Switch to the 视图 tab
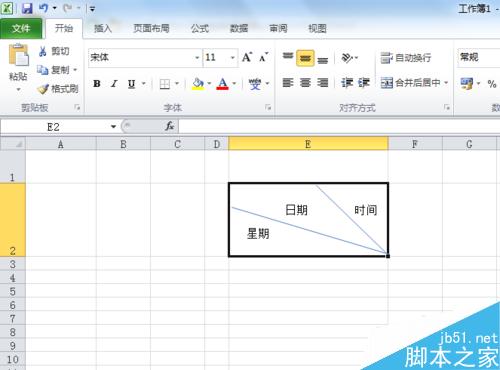 [x=317, y=29]
